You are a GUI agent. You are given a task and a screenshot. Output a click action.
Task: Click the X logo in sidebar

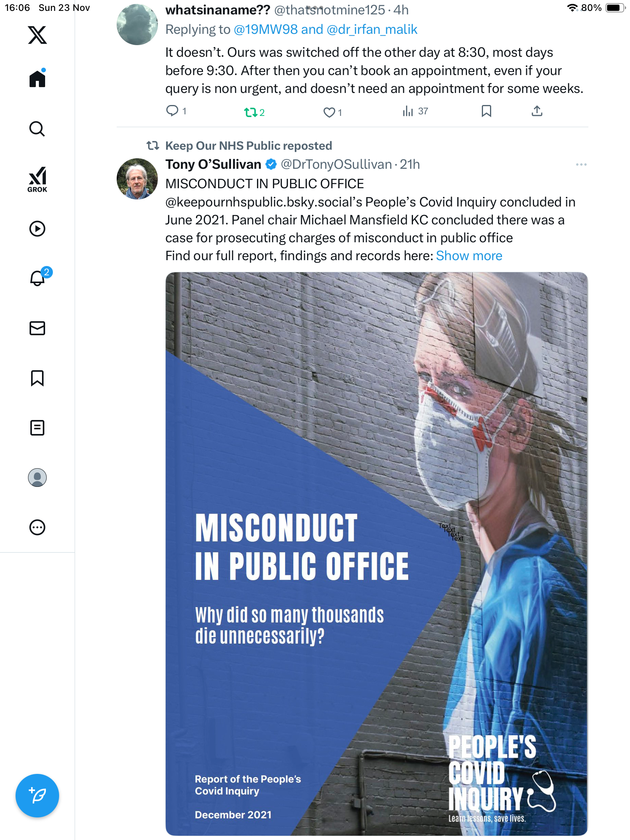pyautogui.click(x=37, y=35)
